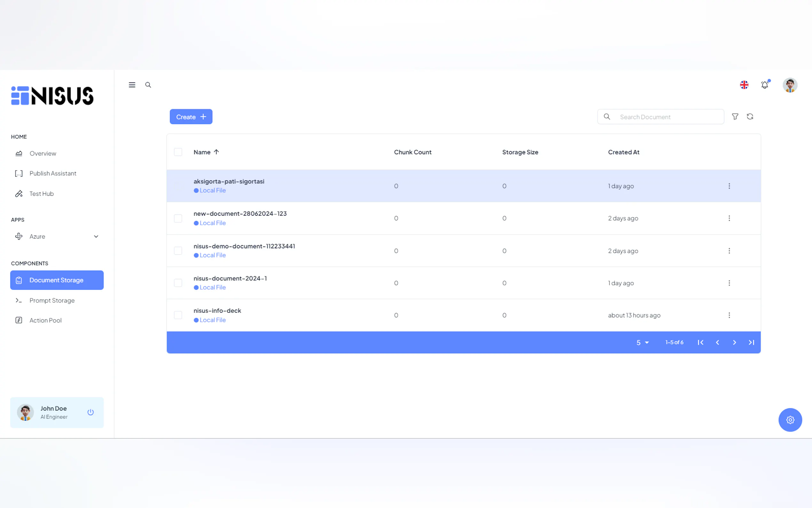Select the new-document-28062024-123 checkbox

(x=178, y=218)
